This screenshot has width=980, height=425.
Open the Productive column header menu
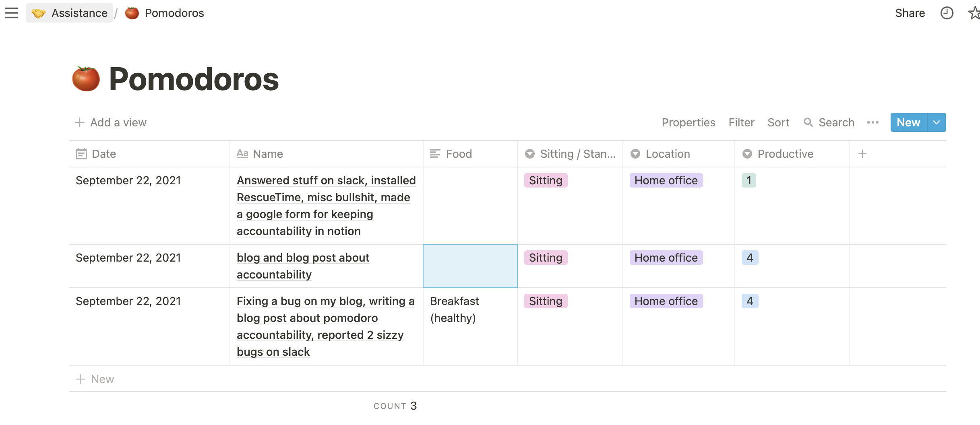coord(785,154)
